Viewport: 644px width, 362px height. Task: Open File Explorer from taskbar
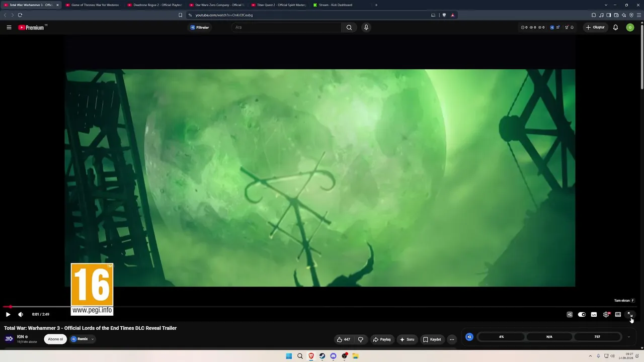point(355,356)
